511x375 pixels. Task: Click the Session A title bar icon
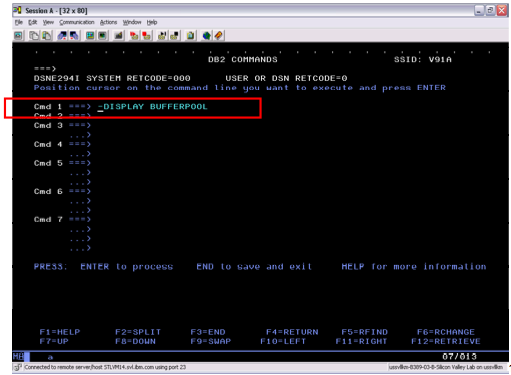coord(17,10)
